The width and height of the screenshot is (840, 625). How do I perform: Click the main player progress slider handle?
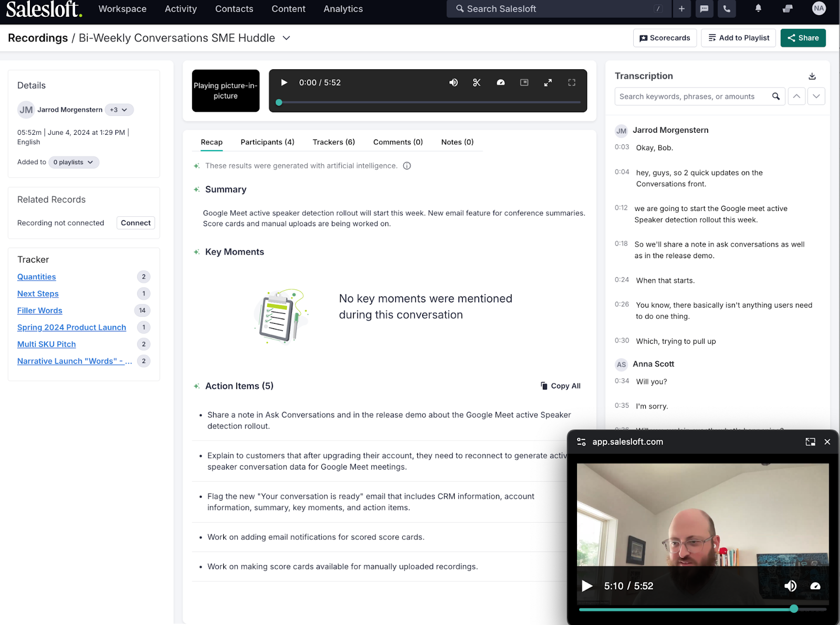(279, 102)
